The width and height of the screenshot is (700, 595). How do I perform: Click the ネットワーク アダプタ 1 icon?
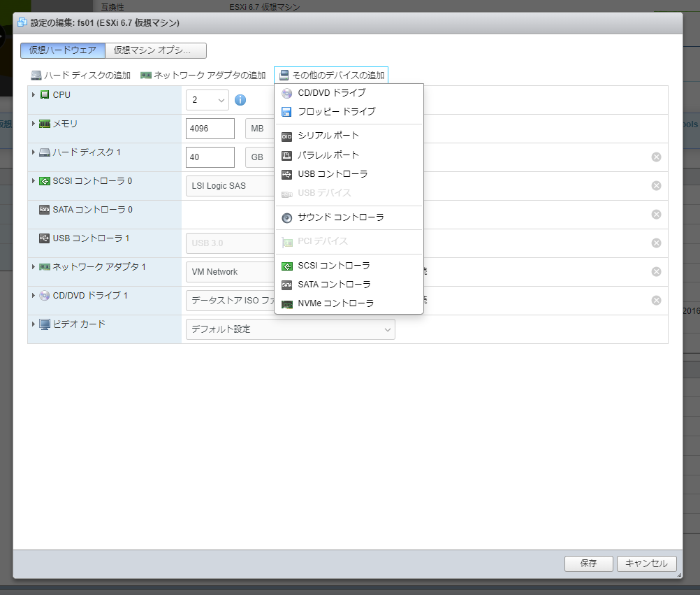[x=45, y=266]
